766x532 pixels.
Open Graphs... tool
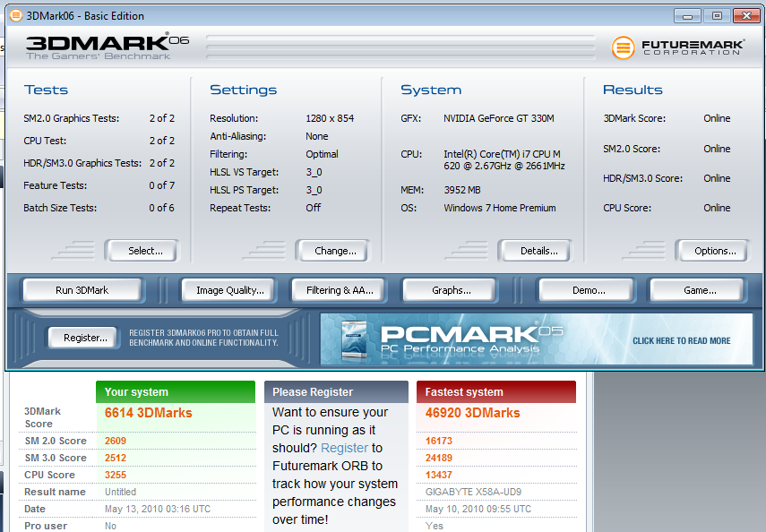click(x=450, y=290)
